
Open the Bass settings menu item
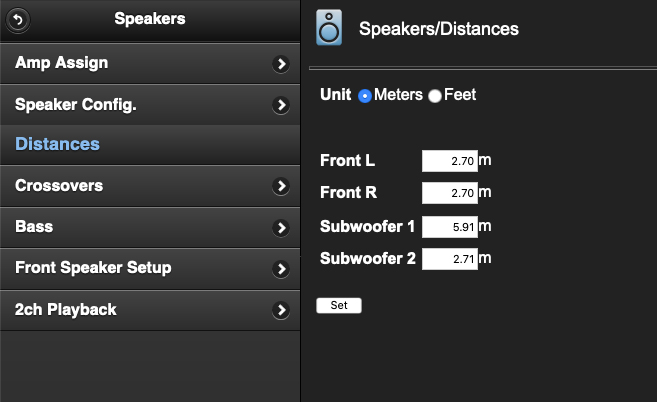click(34, 227)
